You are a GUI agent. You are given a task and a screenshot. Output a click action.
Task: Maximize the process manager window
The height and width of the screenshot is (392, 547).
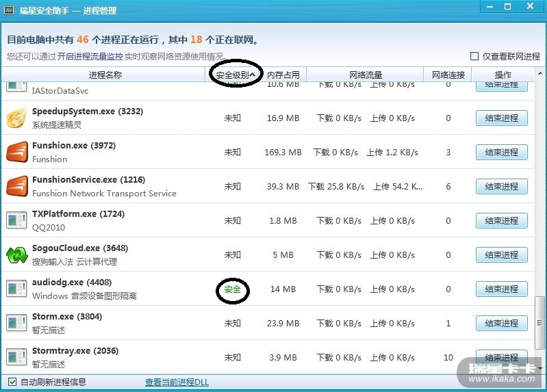(x=508, y=7)
